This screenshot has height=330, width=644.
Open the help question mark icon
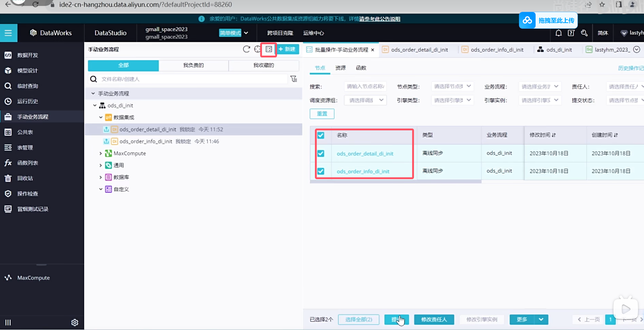pyautogui.click(x=571, y=33)
